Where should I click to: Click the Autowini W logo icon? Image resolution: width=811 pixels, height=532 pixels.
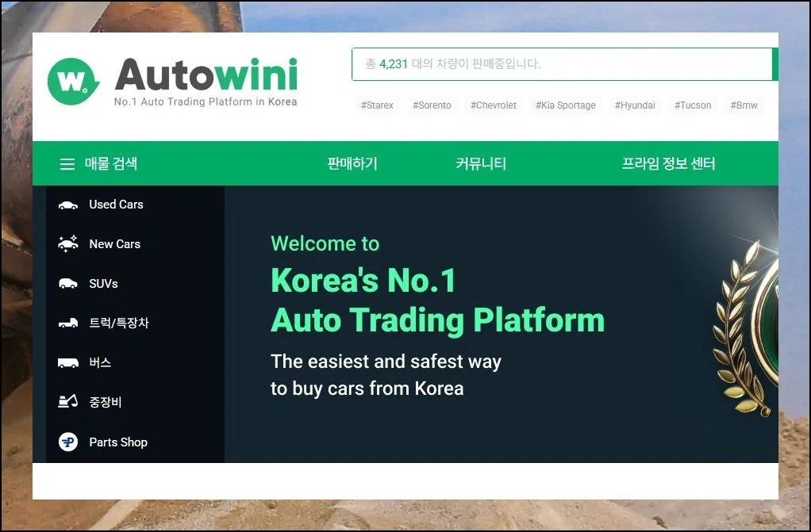(x=71, y=78)
